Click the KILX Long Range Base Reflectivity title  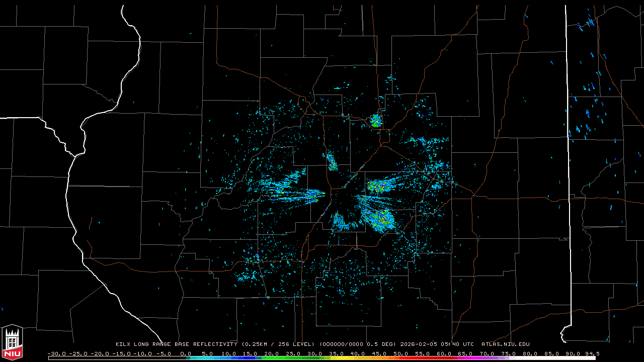click(176, 344)
